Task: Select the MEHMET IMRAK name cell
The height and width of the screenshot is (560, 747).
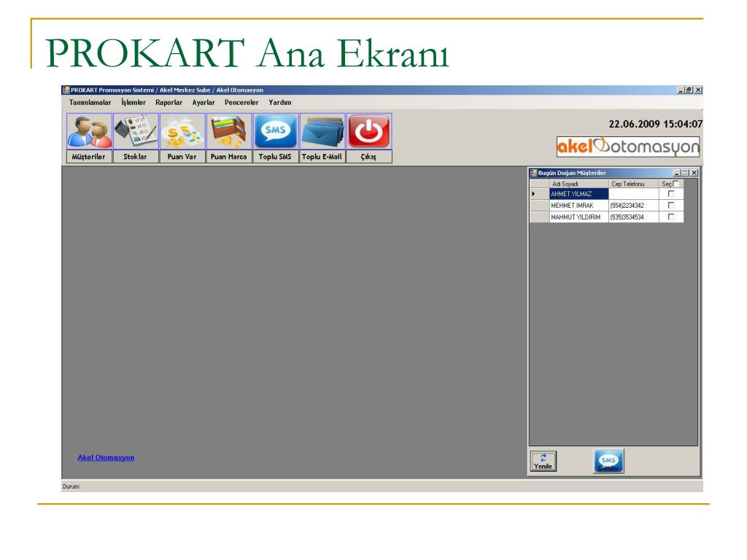Action: 578,205
